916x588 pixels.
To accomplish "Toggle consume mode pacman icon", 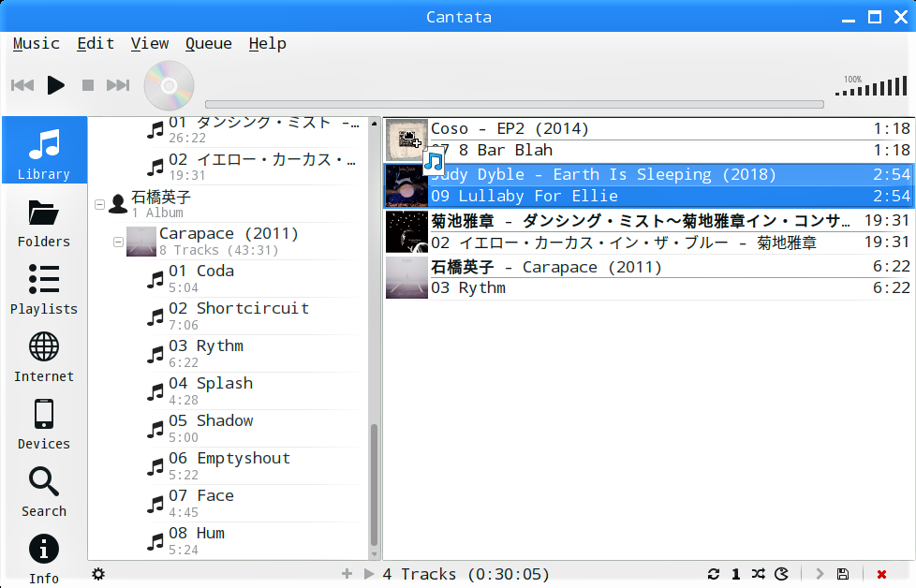I will click(781, 574).
